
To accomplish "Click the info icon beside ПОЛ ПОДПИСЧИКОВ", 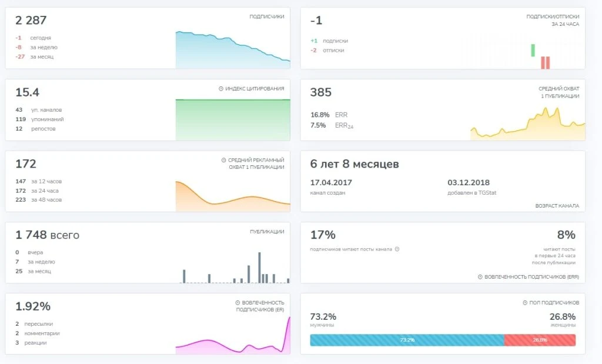I will click(x=525, y=303).
